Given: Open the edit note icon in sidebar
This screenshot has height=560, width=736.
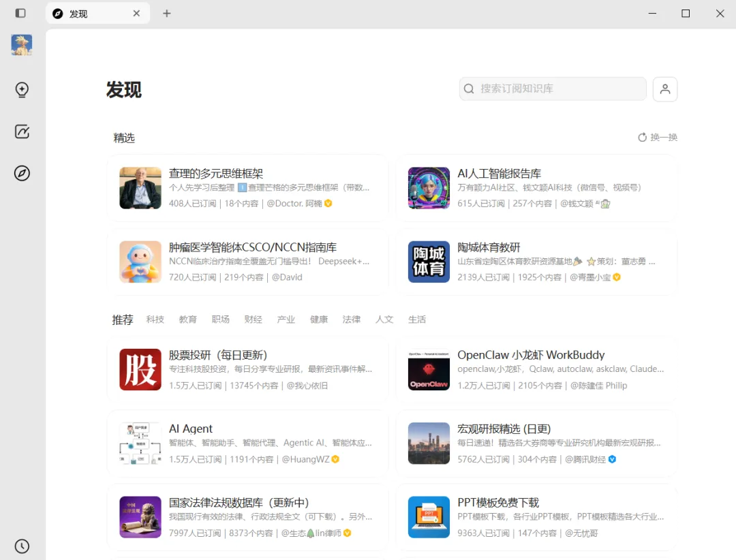Looking at the screenshot, I should 22,131.
